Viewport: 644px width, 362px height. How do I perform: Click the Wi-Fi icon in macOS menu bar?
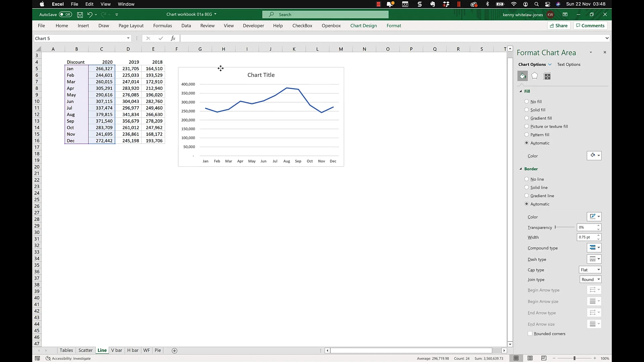(514, 4)
